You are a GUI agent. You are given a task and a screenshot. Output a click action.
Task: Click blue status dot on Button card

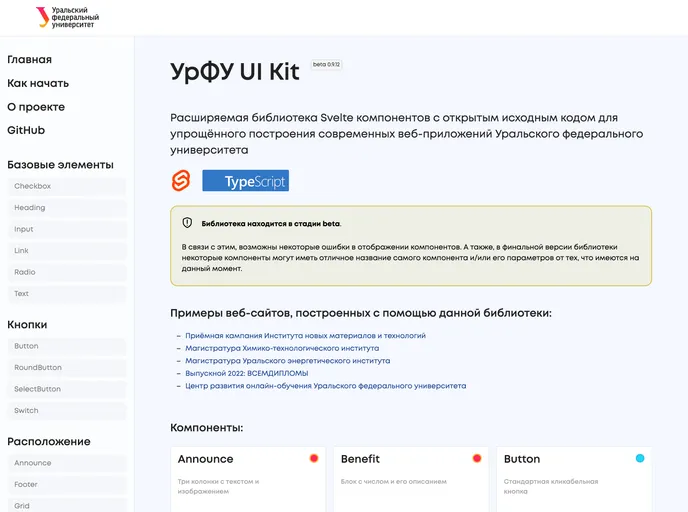639,458
